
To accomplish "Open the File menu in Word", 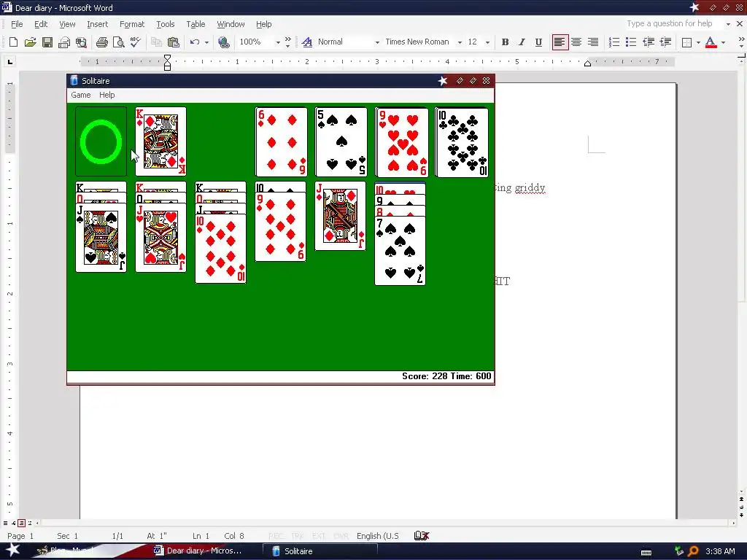I will [x=17, y=24].
